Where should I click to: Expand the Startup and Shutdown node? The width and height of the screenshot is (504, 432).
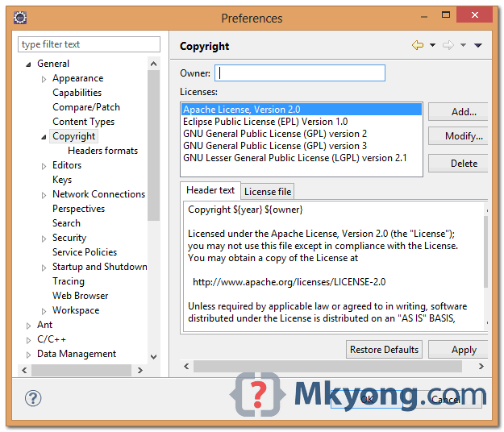tap(44, 268)
